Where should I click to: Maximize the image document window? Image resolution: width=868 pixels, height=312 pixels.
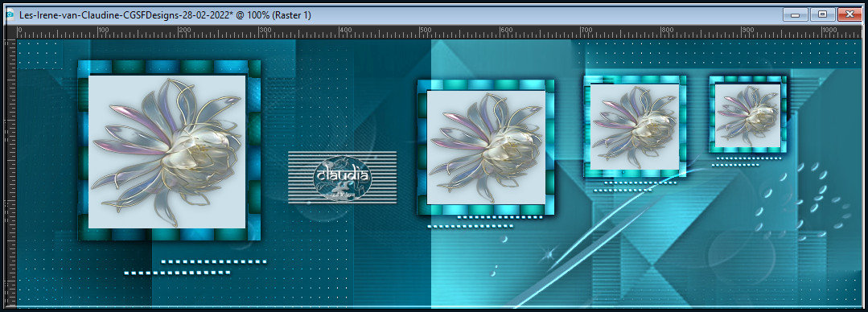coord(823,15)
